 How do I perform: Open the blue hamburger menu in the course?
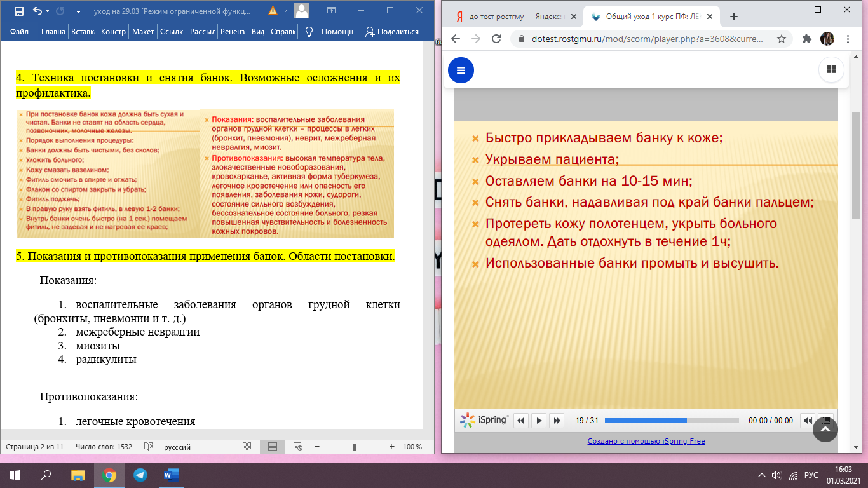point(461,70)
